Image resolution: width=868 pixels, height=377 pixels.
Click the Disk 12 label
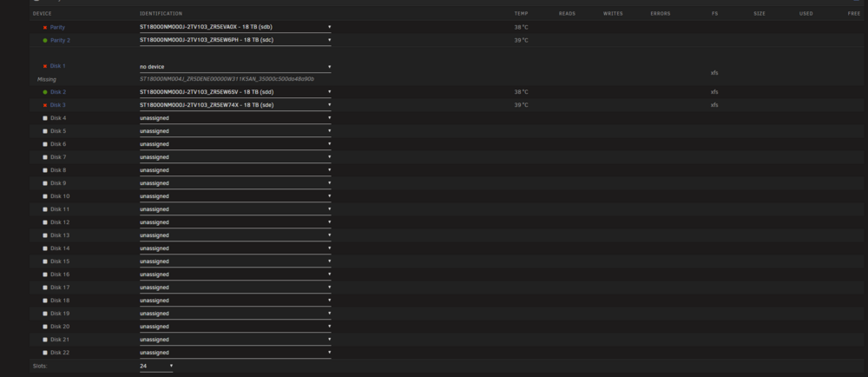click(60, 222)
